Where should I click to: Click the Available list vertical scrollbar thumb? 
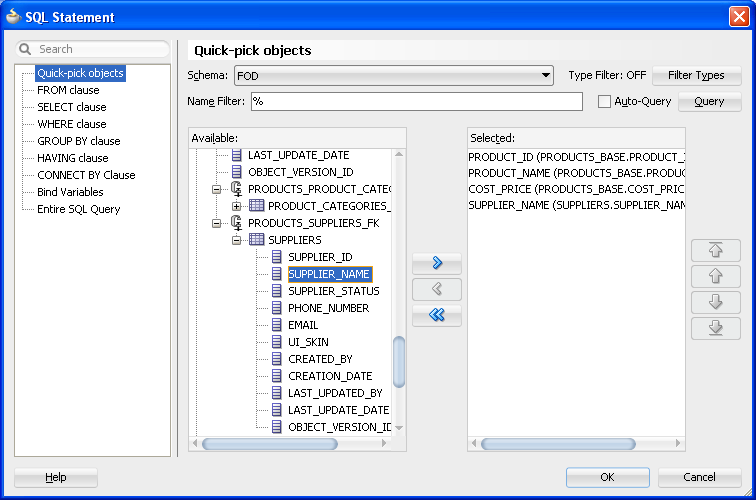(399, 362)
